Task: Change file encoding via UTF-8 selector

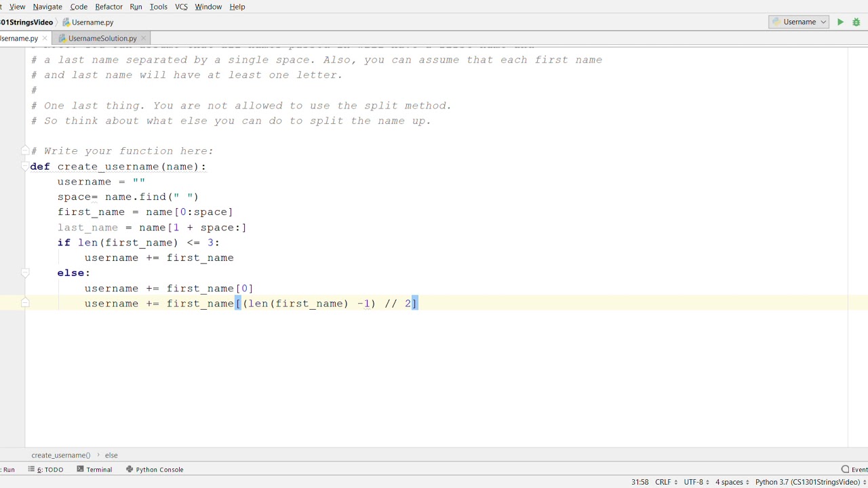Action: 696,482
